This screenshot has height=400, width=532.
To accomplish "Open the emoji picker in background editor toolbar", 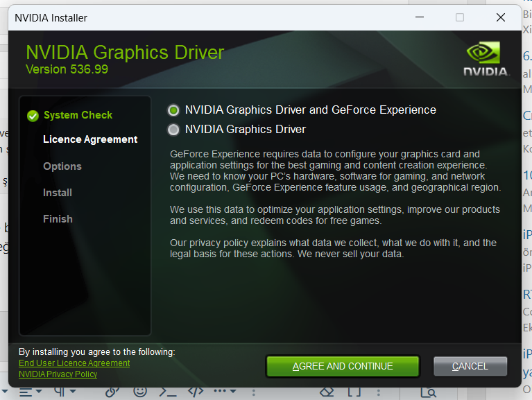I will (140, 392).
